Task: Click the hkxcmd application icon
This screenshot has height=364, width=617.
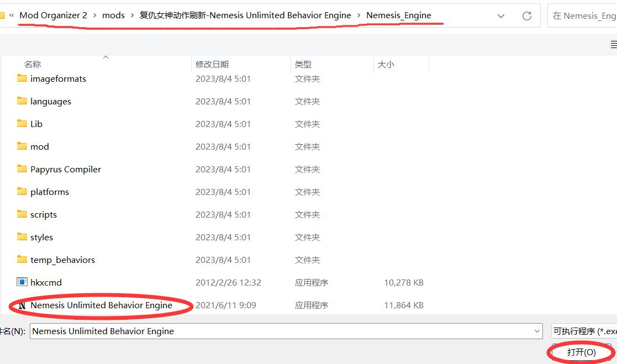Action: pyautogui.click(x=22, y=282)
